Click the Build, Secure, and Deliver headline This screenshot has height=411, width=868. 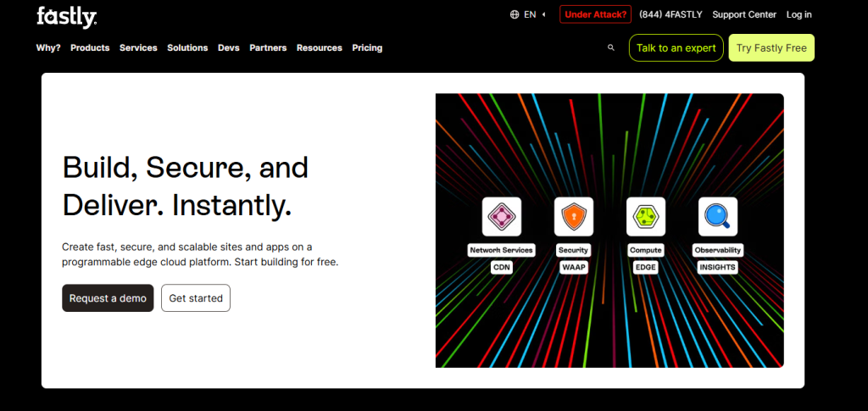185,186
